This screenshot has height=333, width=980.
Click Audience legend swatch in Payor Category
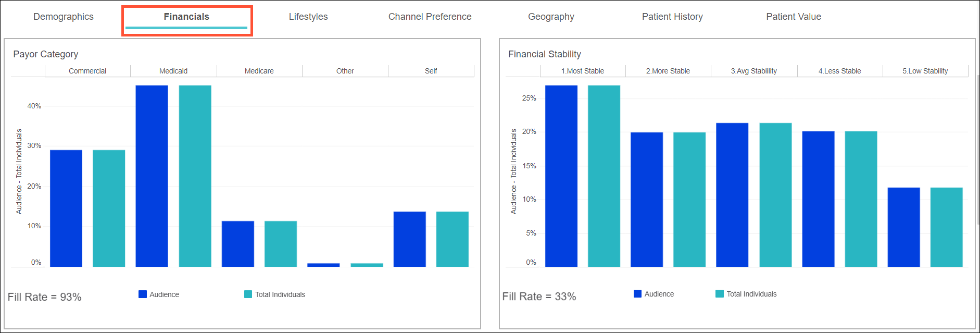click(x=143, y=294)
